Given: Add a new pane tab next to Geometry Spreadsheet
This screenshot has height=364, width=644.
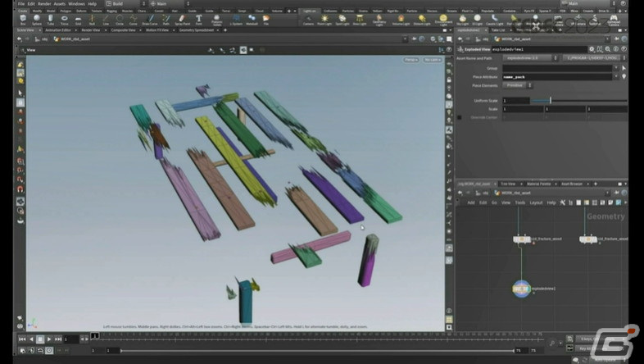Looking at the screenshot, I should (x=225, y=30).
